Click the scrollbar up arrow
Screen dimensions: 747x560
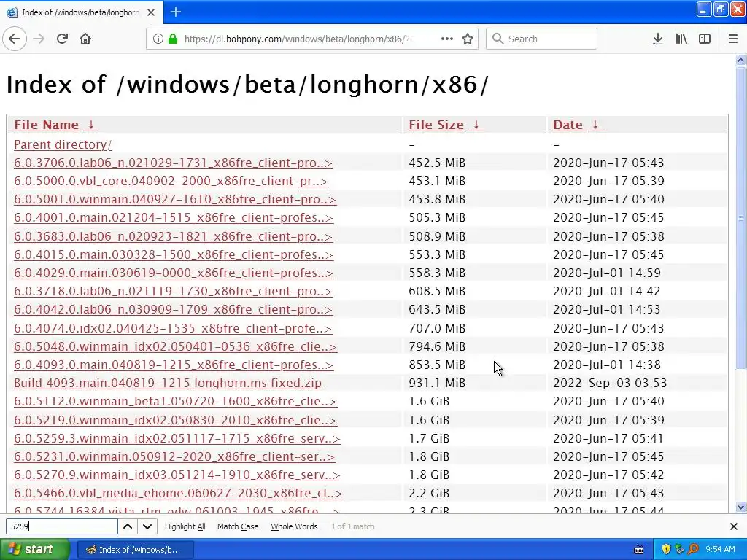[740, 60]
